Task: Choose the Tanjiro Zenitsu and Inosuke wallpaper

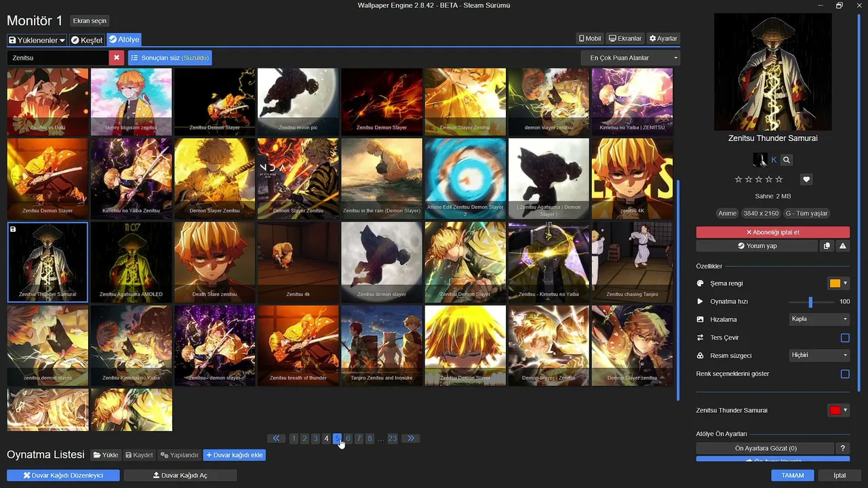Action: point(381,346)
